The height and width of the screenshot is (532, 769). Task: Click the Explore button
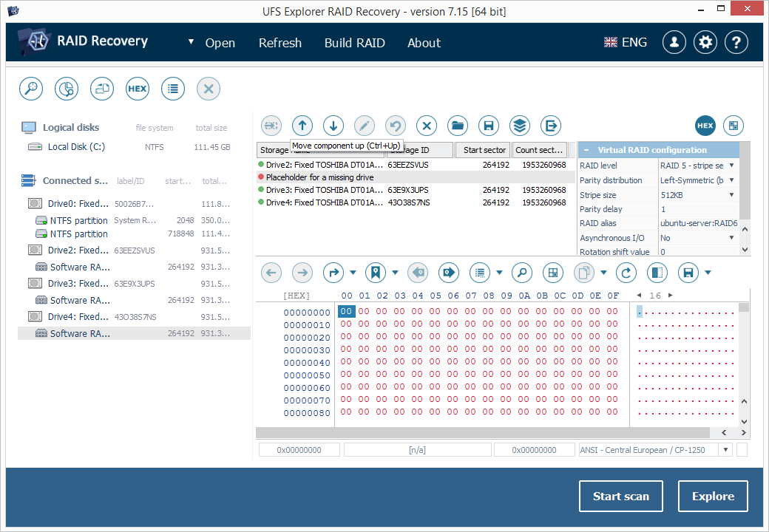pos(713,497)
